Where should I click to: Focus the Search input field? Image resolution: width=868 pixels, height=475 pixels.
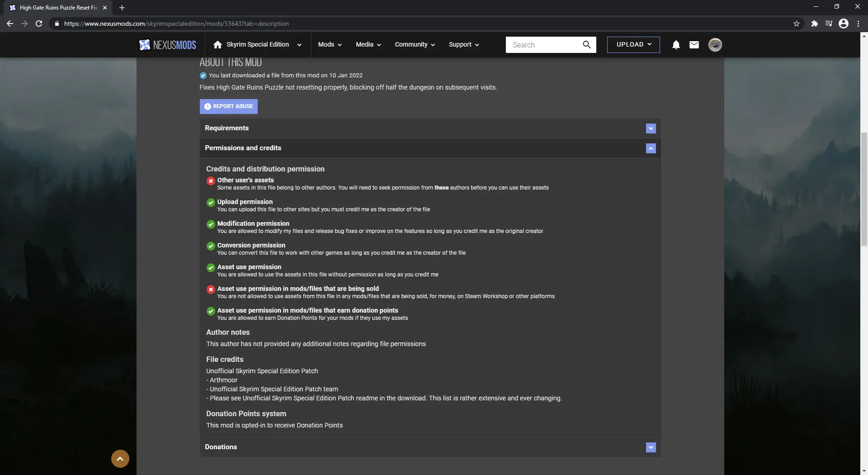tap(542, 45)
